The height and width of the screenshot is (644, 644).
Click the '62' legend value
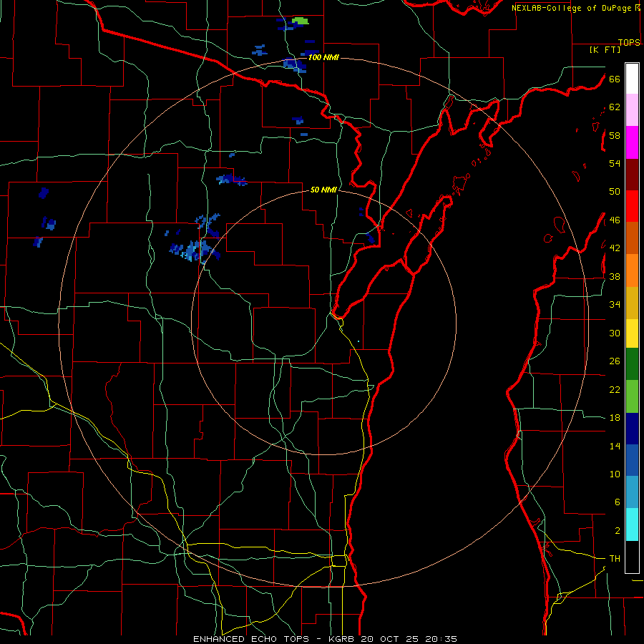pyautogui.click(x=615, y=107)
